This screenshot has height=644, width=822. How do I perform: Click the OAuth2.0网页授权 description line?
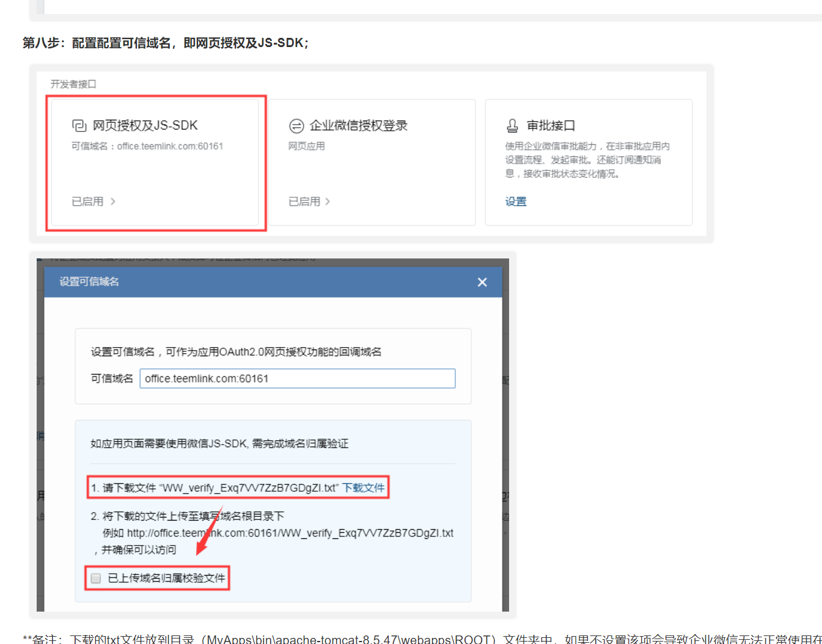[x=236, y=352]
